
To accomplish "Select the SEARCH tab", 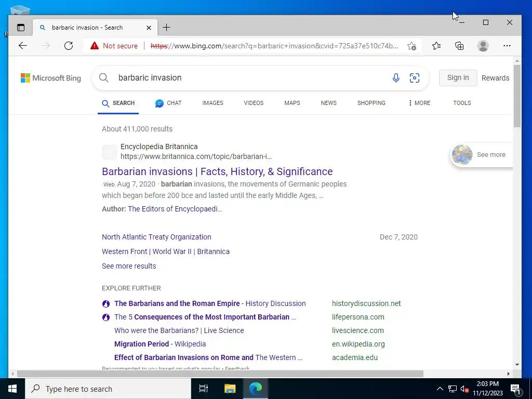I will pos(118,103).
